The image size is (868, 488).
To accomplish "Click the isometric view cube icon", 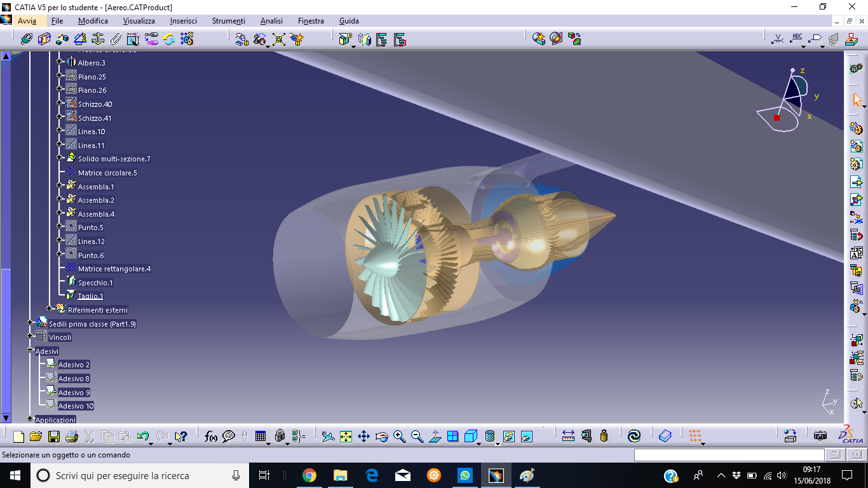I will pos(470,437).
